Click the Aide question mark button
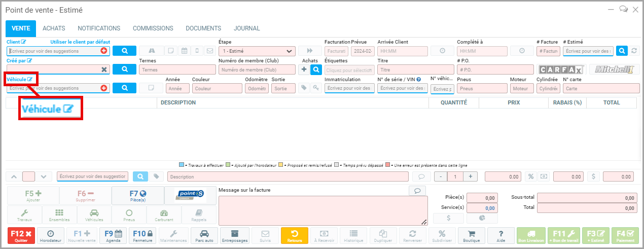 tap(501, 236)
